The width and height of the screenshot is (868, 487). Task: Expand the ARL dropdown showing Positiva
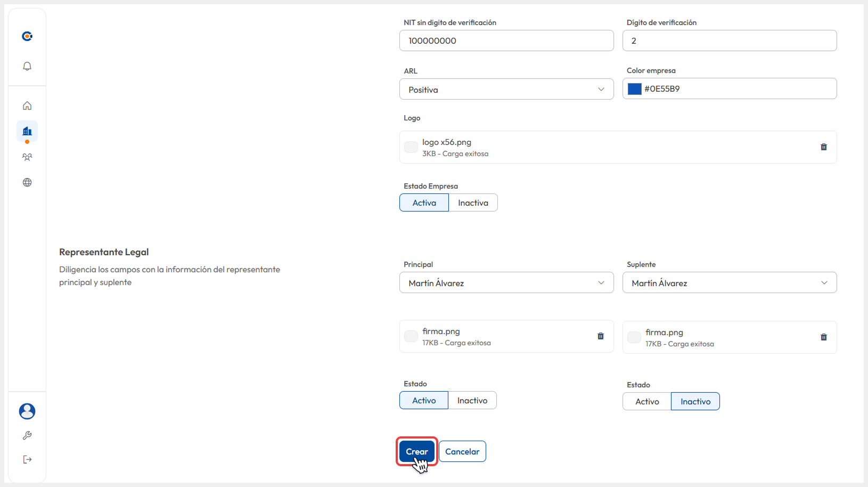click(506, 90)
